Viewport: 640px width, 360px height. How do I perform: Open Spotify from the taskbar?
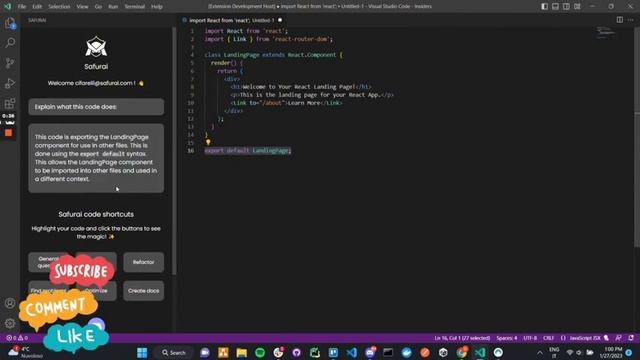coord(260,352)
